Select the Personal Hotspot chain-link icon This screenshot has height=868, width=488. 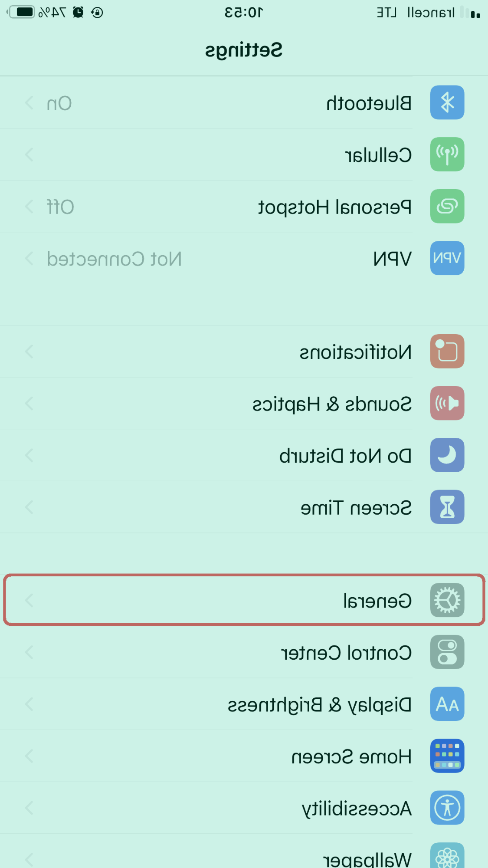click(447, 207)
